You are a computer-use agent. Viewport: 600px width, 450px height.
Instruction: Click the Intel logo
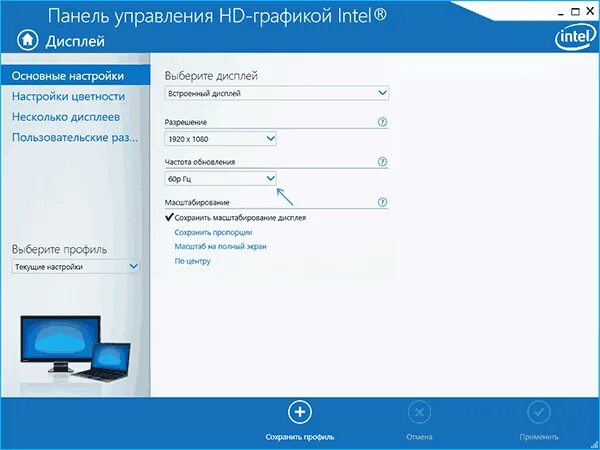(576, 38)
